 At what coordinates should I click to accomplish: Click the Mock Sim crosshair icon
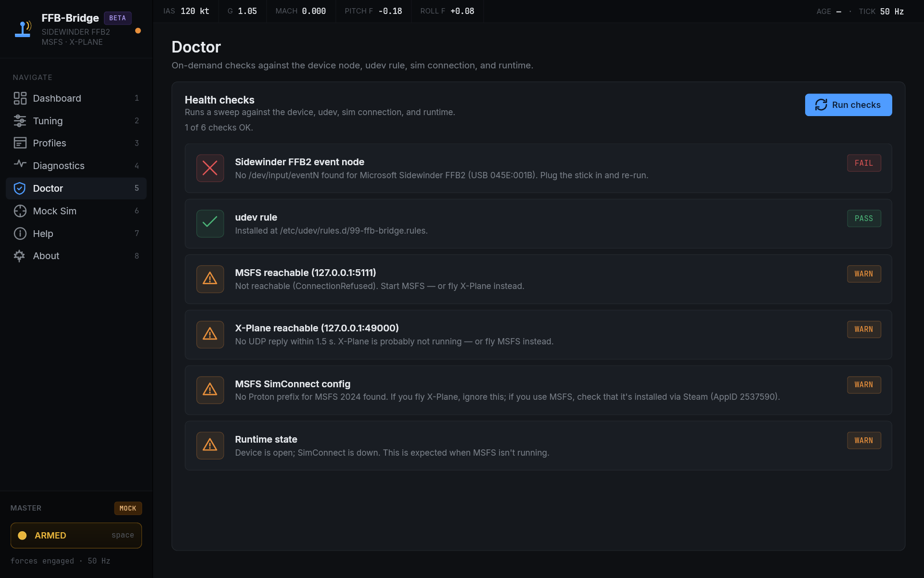click(20, 211)
